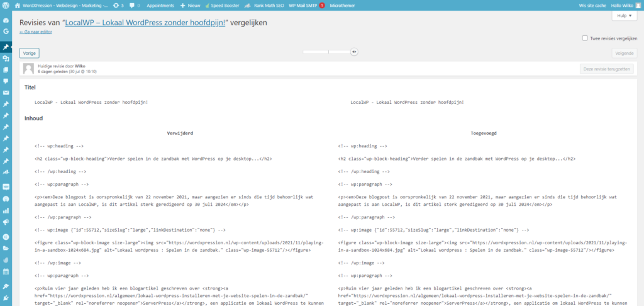
Task: Open Microthemer from admin bar
Action: [343, 6]
